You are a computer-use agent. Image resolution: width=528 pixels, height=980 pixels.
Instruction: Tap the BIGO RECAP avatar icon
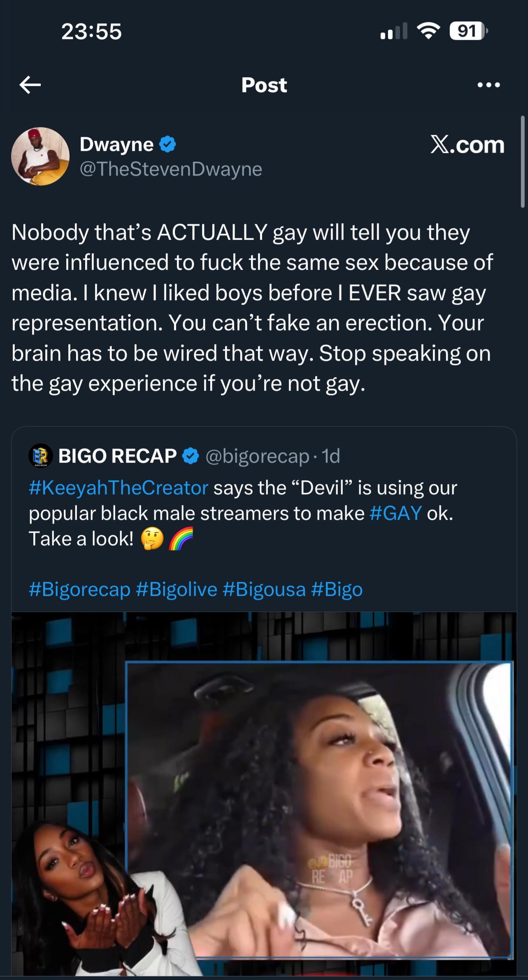tap(40, 456)
